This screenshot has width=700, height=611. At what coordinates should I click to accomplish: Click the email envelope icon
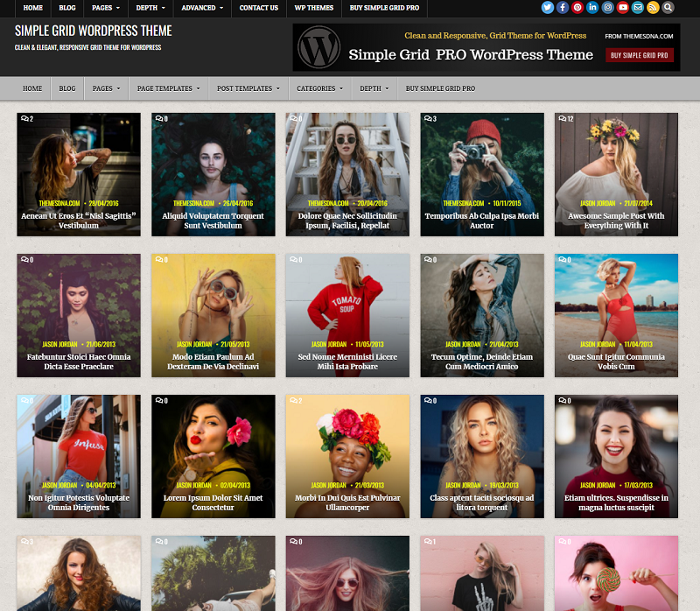coord(638,7)
